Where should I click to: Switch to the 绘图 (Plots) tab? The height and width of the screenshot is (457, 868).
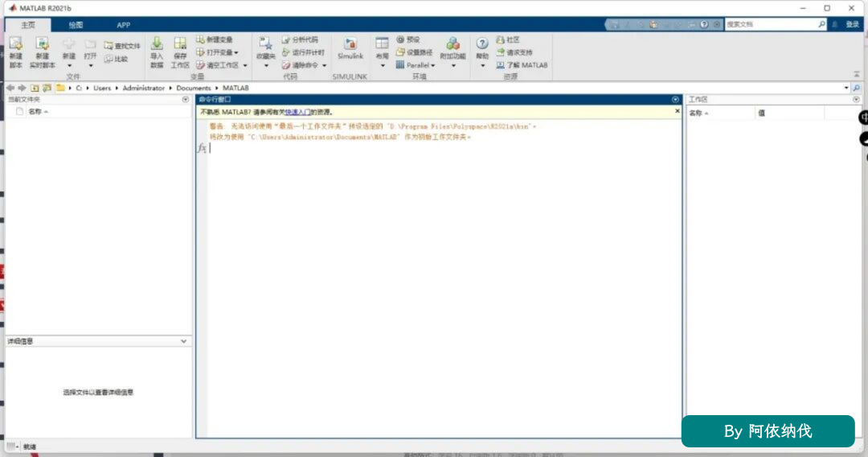[76, 25]
